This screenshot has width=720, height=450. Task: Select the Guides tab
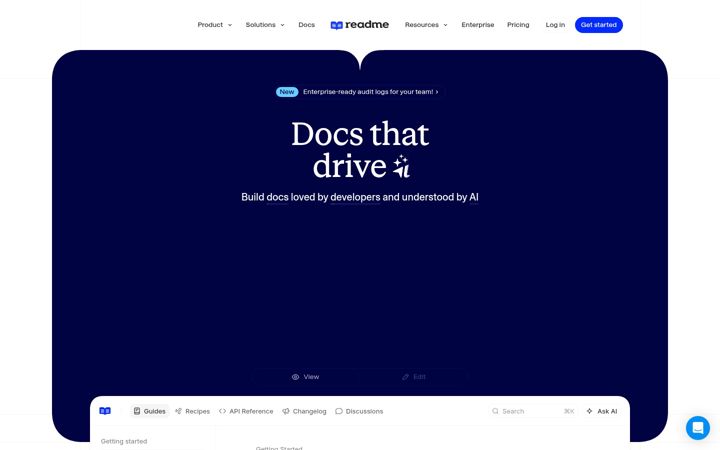[150, 411]
